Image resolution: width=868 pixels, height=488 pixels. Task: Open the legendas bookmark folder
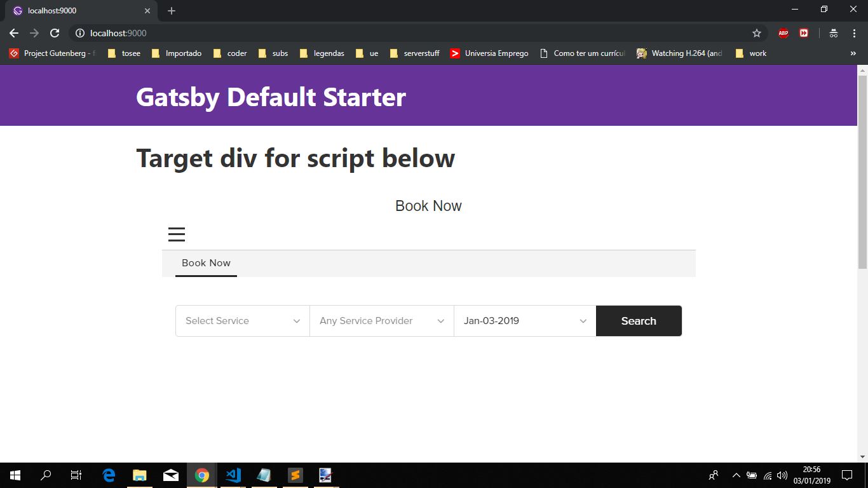322,53
